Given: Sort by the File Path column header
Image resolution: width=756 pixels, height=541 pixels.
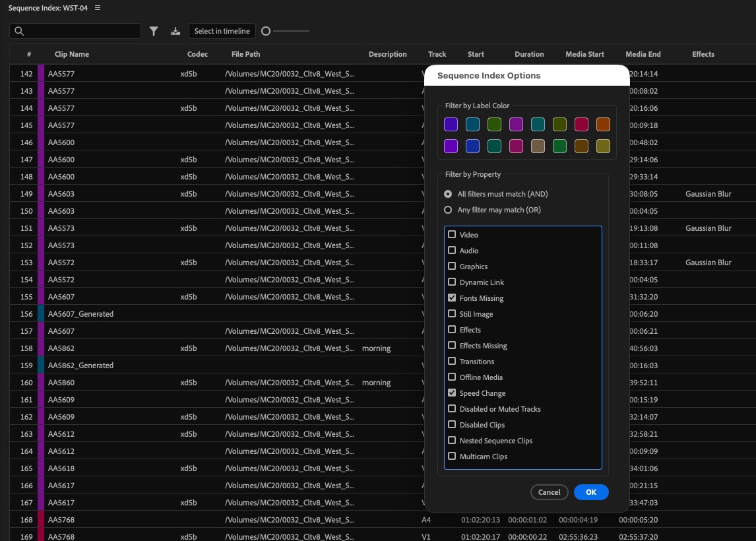Looking at the screenshot, I should [x=245, y=54].
